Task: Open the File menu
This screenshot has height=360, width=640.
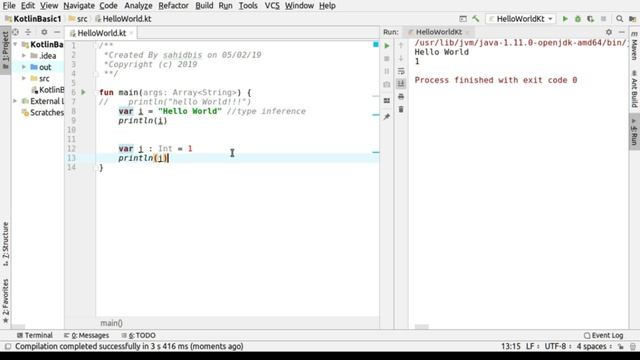Action: [x=9, y=6]
